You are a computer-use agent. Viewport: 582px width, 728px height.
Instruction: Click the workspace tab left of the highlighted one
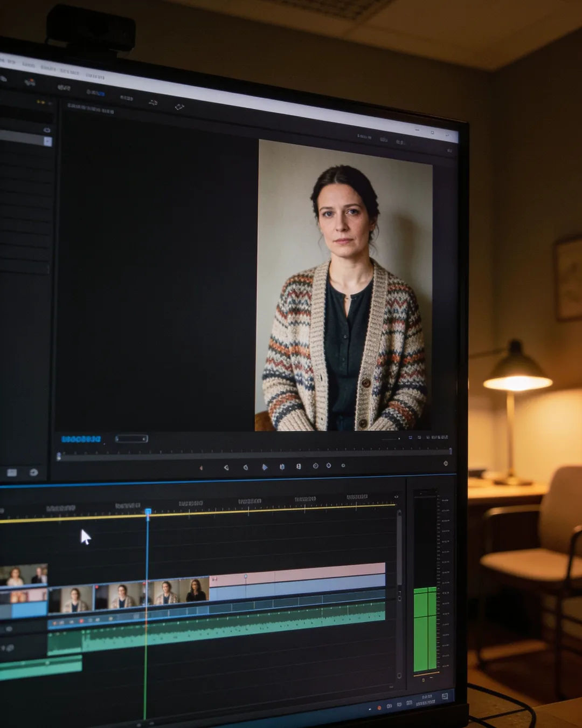pyautogui.click(x=64, y=87)
